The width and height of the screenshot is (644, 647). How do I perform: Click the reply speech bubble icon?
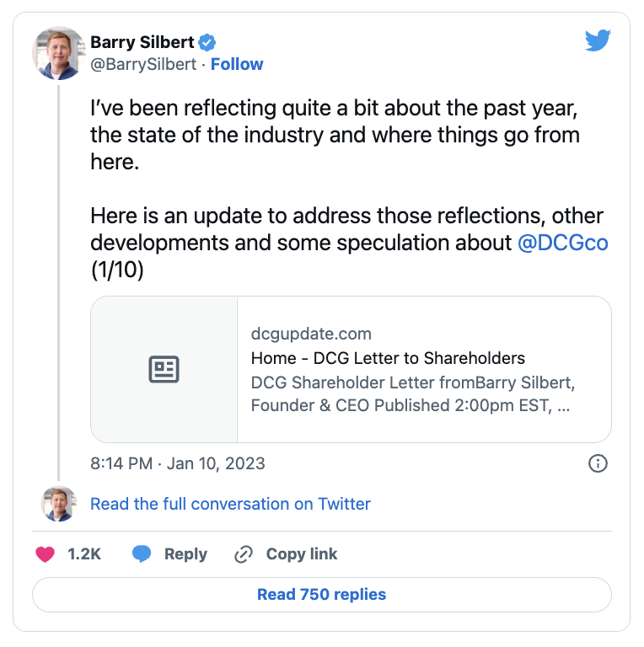tap(142, 553)
